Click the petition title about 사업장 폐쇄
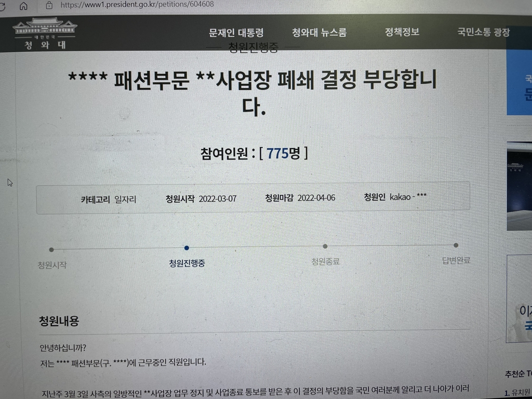 click(x=254, y=91)
